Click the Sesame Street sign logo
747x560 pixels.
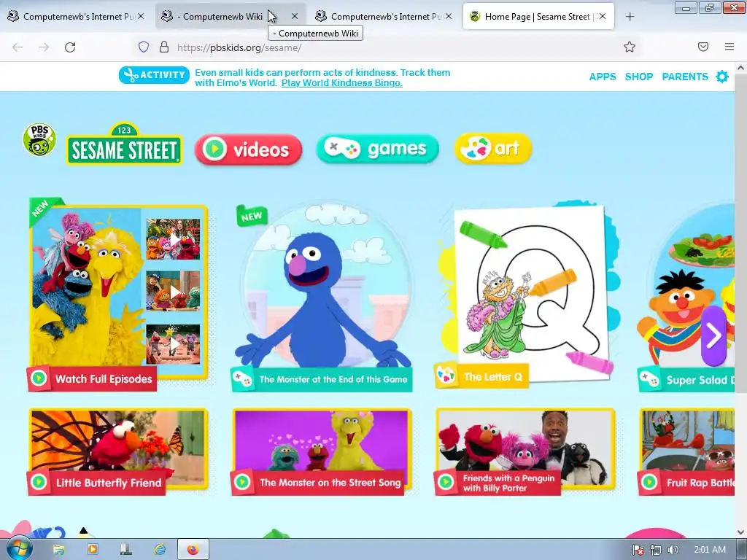tap(124, 144)
